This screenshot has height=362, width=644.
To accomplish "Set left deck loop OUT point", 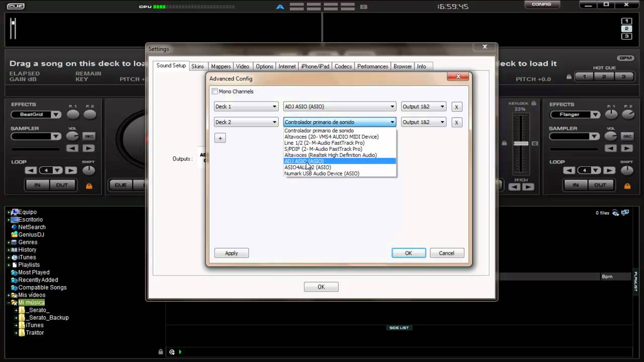I will [62, 185].
